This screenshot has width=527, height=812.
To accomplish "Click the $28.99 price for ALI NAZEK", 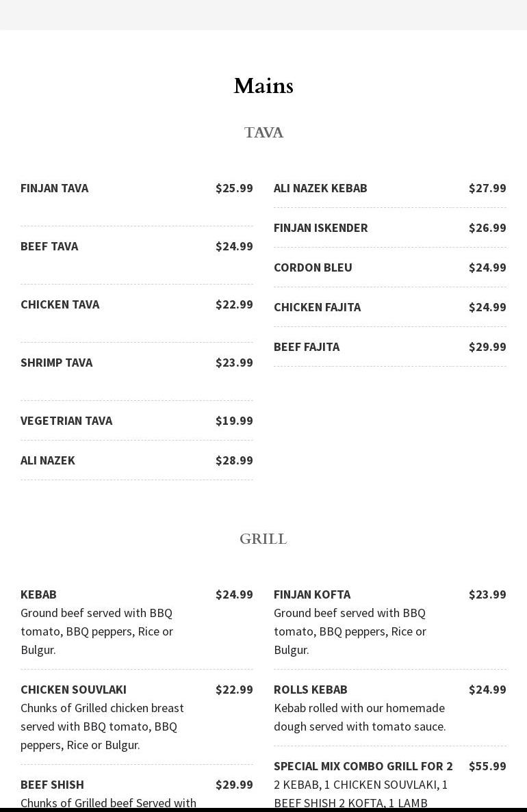I will pos(234,460).
